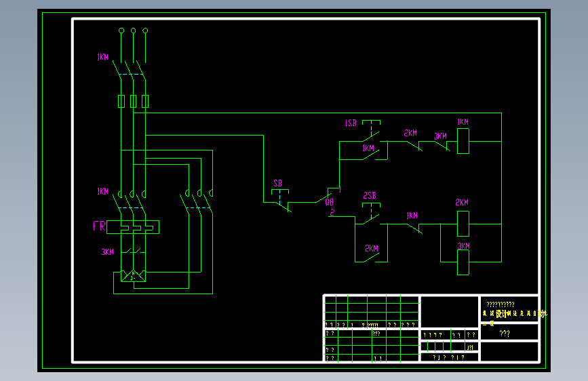This screenshot has height=381, width=588.
Task: Select the leftmost fuse symbol
Action: (121, 101)
